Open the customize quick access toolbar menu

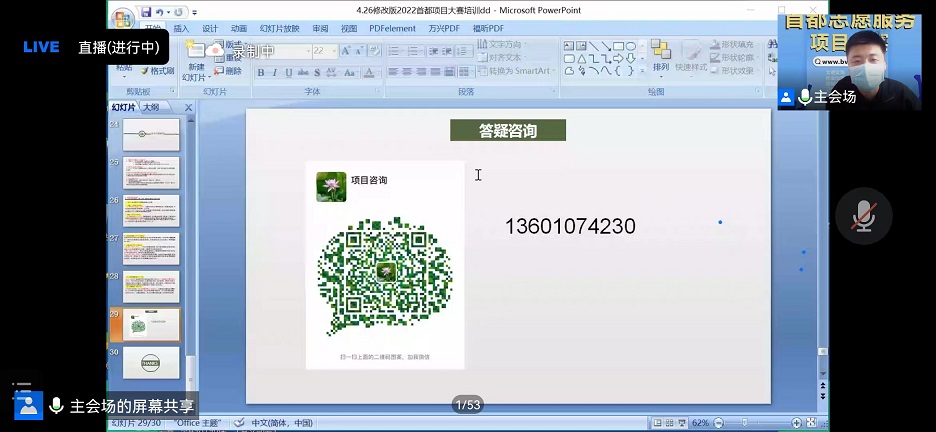195,12
